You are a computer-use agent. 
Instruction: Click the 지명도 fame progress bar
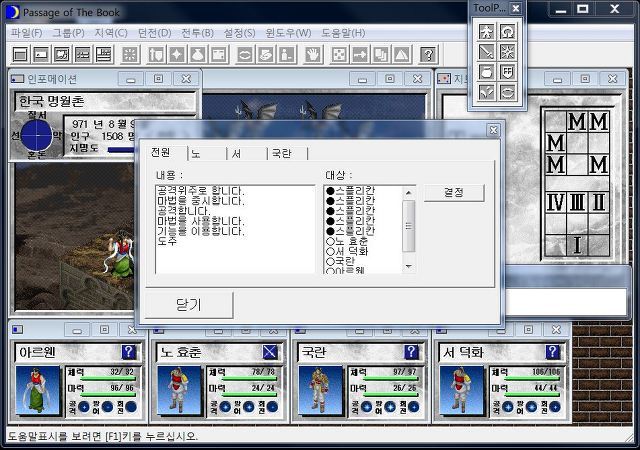(121, 150)
